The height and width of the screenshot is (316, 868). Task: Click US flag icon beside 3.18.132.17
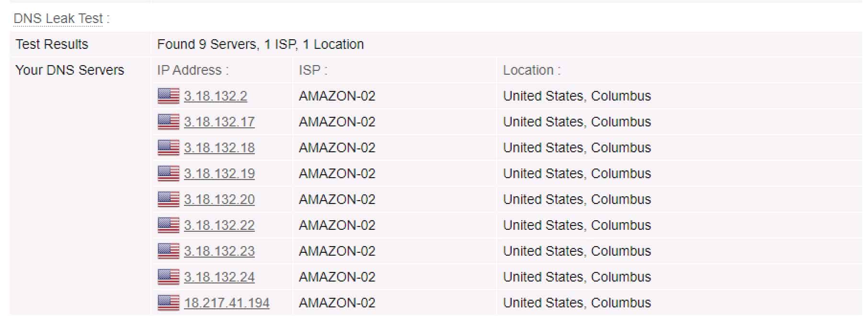[169, 122]
